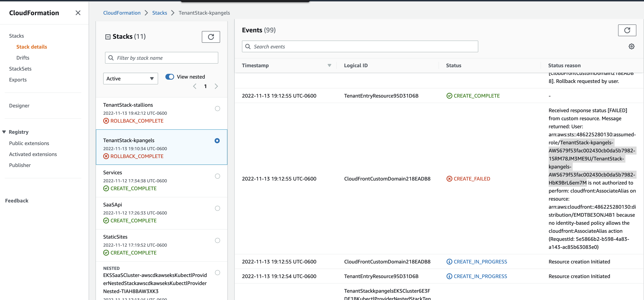The width and height of the screenshot is (644, 300).
Task: Select the TenantStack-stallions stack radio button
Action: click(x=217, y=108)
